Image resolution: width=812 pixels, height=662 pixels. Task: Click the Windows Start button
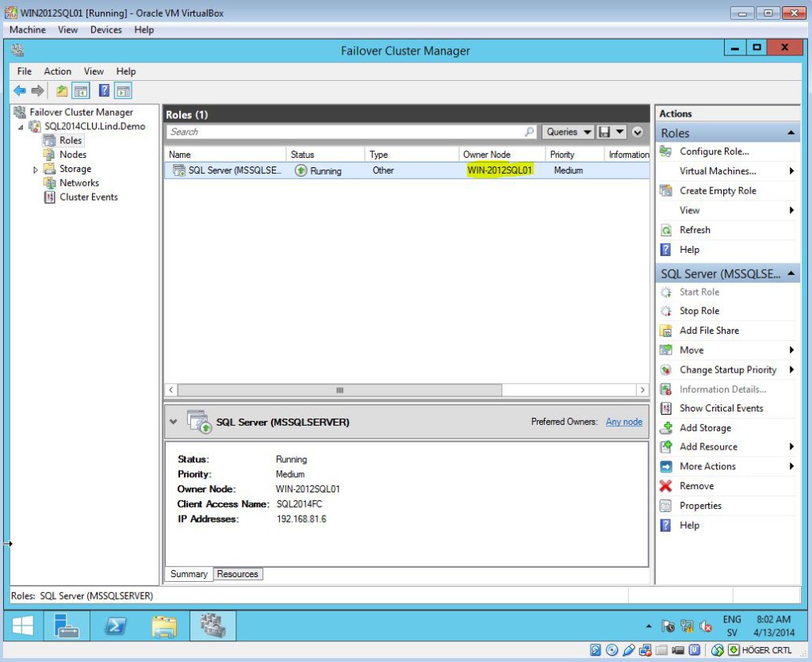23,626
